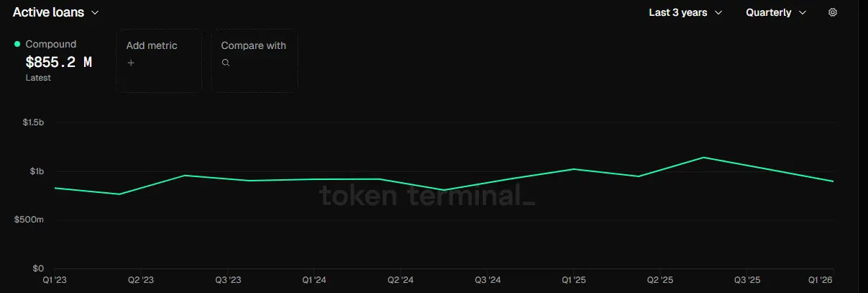Click the token terminal watermark
Image resolution: width=868 pixels, height=293 pixels.
click(427, 195)
